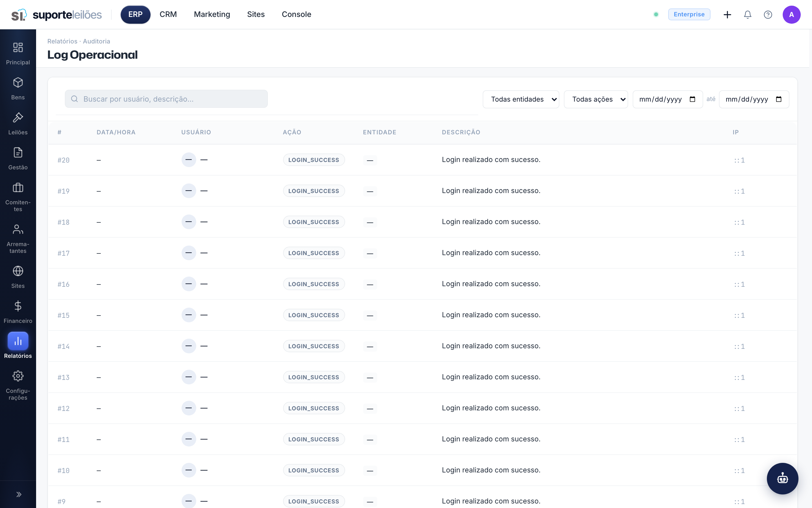
Task: Open the help question mark icon
Action: pos(768,14)
